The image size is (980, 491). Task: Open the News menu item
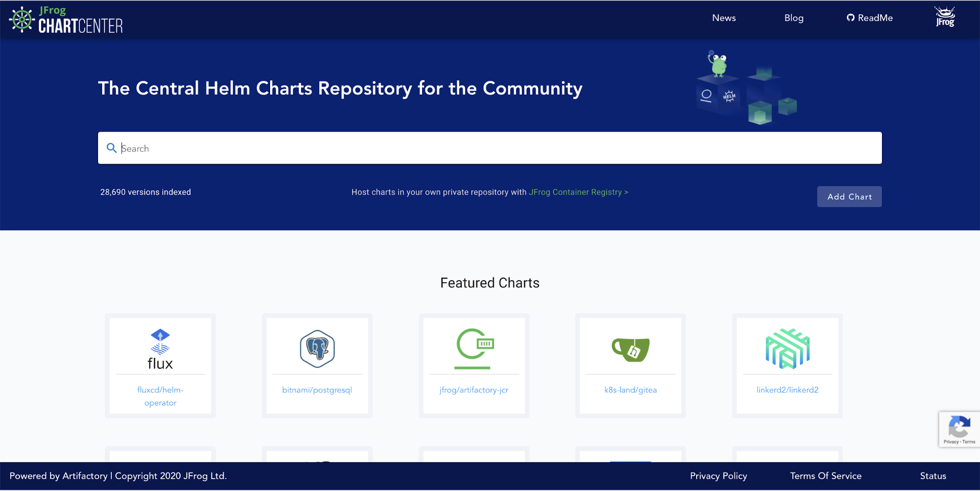coord(724,18)
